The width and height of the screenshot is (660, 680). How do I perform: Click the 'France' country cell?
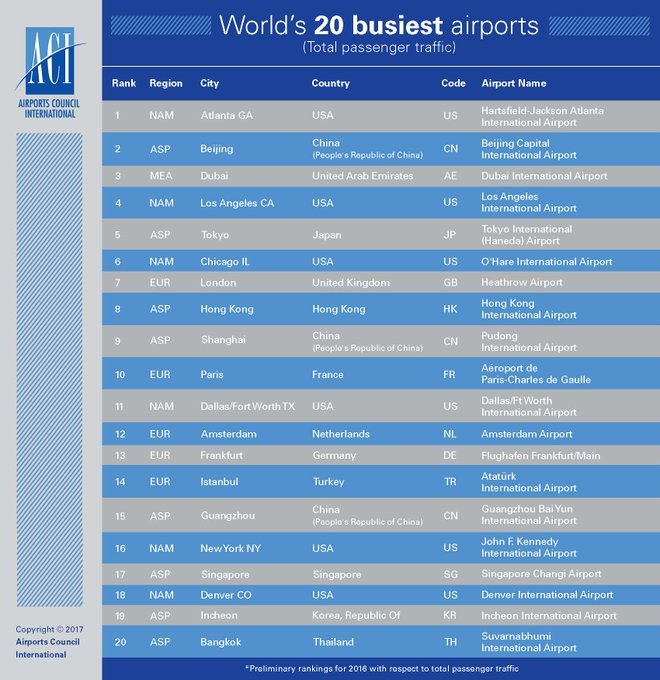(327, 375)
